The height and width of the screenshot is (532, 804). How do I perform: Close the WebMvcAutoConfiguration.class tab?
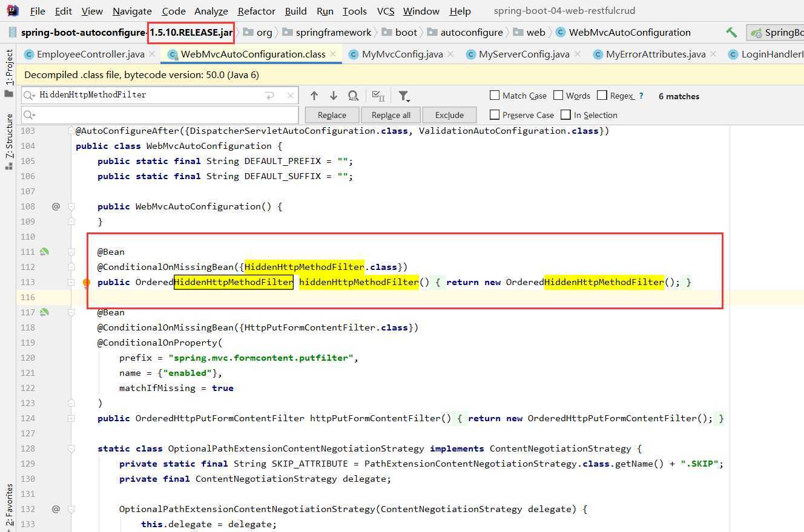333,54
